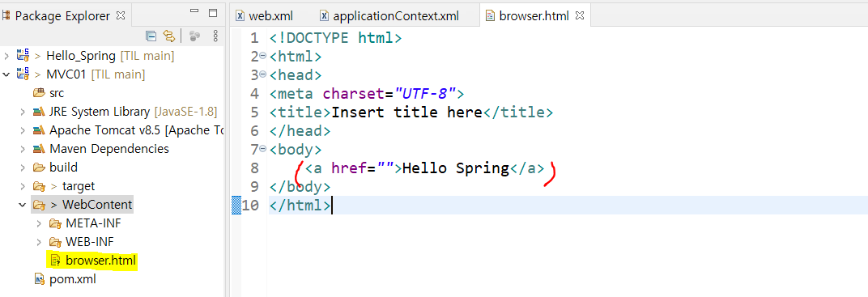Click the META-INF folder icon
The image size is (868, 297).
[55, 223]
